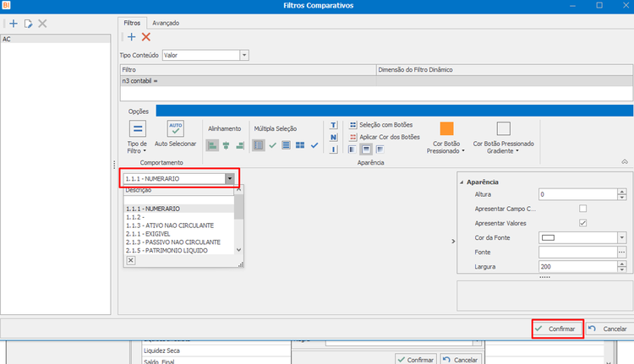The width and height of the screenshot is (634, 364).
Task: Switch to the Filtros tab
Action: (x=132, y=23)
